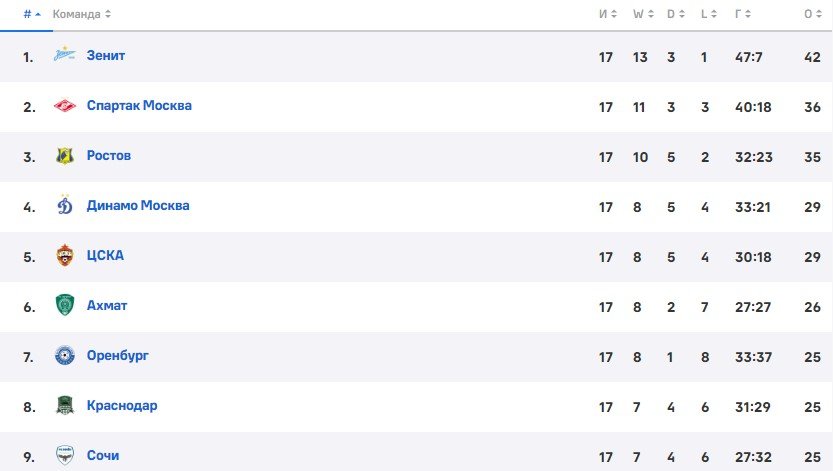Click the Spartak Moscow club crest
This screenshot has height=471, width=833.
(65, 106)
